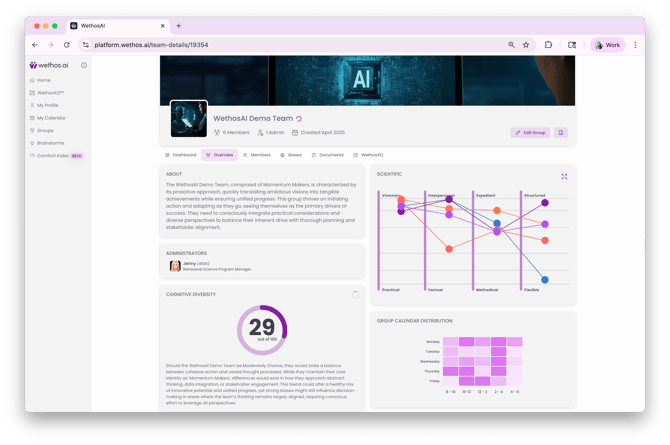
Task: Open the Chrome Work profile menu
Action: (x=608, y=45)
